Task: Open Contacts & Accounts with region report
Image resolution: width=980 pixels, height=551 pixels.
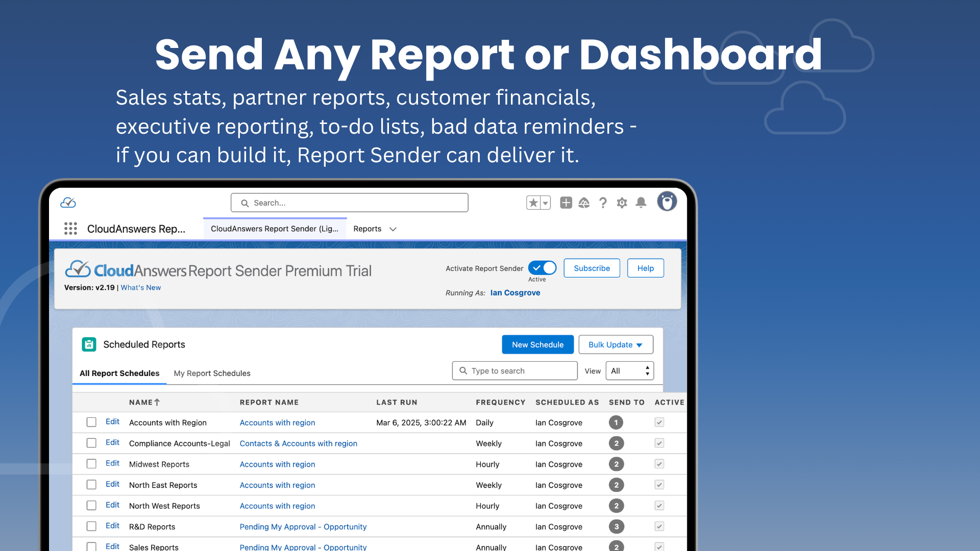Action: coord(298,443)
